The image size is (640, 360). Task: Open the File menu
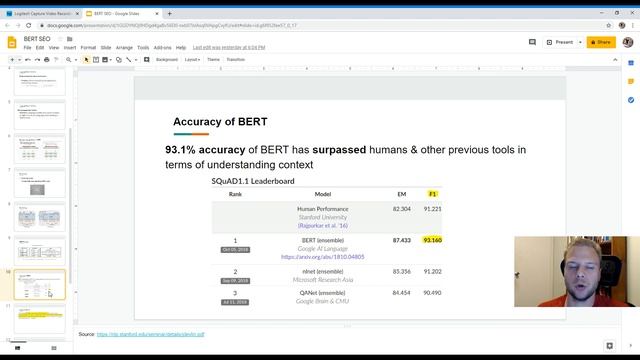(27, 48)
